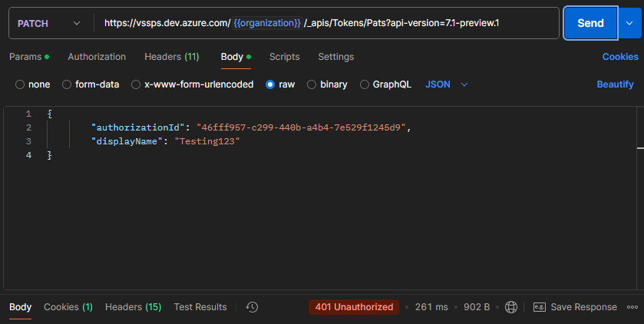Open the response Body tab
Viewport: 644px width, 324px height.
tap(20, 307)
